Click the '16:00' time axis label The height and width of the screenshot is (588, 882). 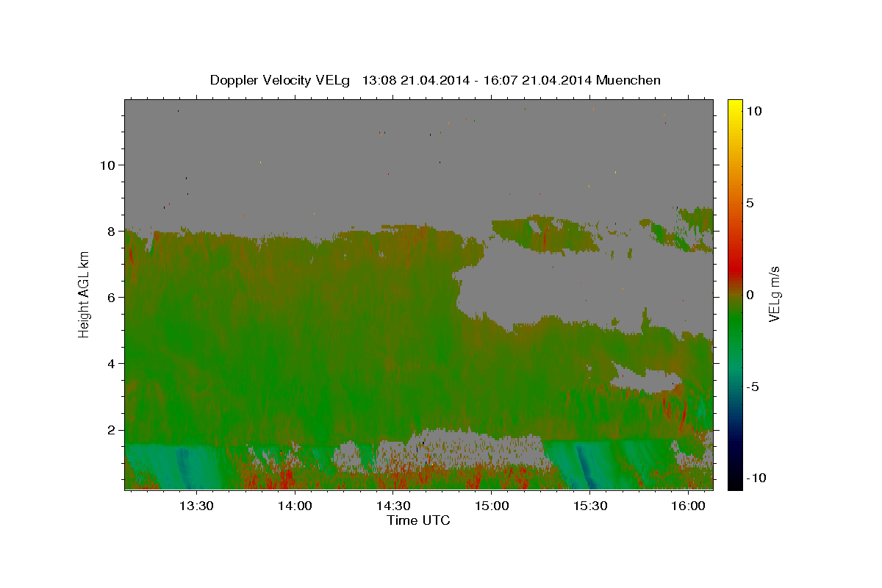coord(688,506)
